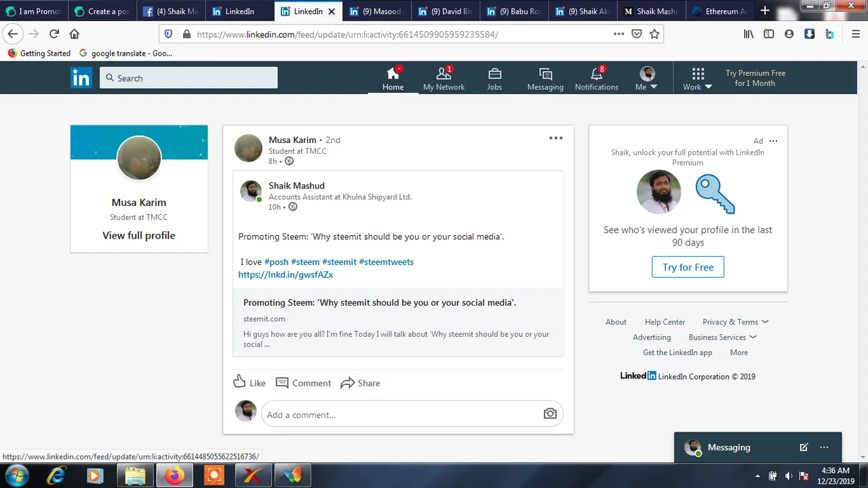Viewport: 868px width, 488px height.
Task: Click the Comment button on post
Action: point(303,382)
